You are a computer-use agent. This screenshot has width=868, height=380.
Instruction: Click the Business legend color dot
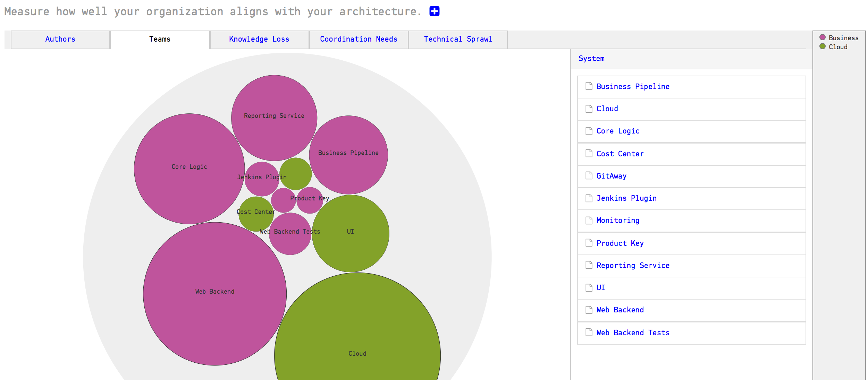point(822,37)
